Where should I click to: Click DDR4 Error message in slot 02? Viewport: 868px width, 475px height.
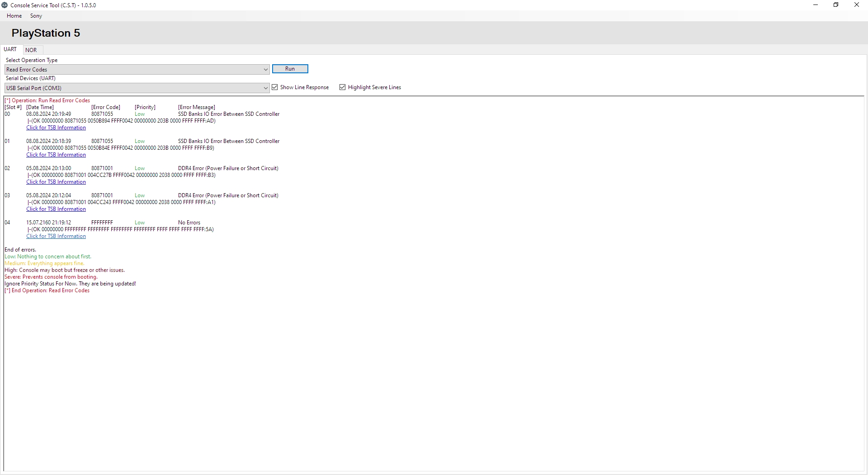coord(228,168)
